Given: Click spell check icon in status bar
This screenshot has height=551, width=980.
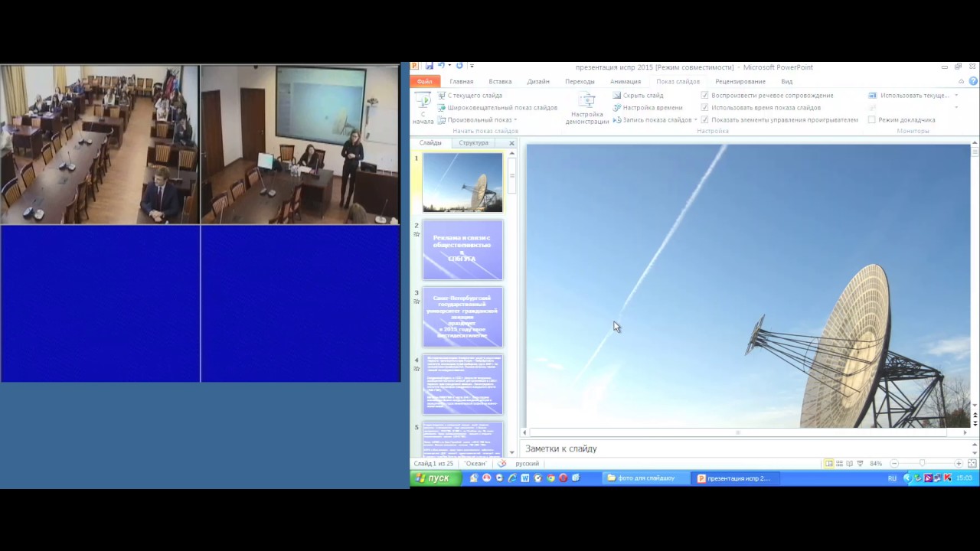Looking at the screenshot, I should pyautogui.click(x=502, y=464).
